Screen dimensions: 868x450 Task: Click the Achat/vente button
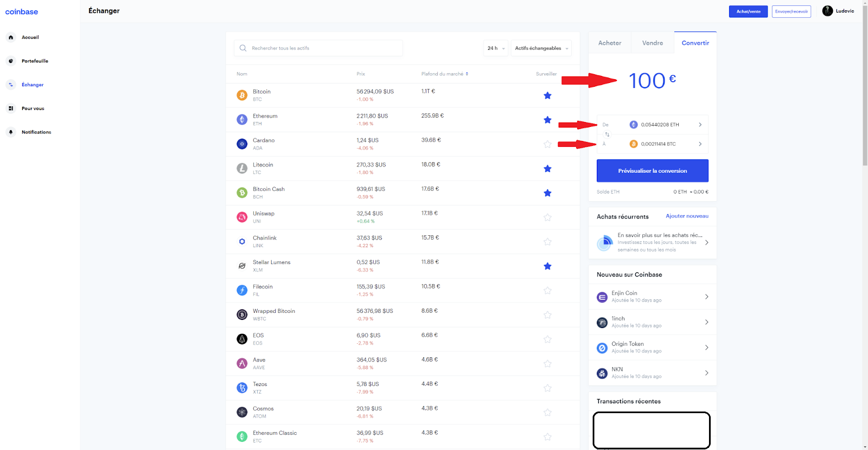(748, 11)
